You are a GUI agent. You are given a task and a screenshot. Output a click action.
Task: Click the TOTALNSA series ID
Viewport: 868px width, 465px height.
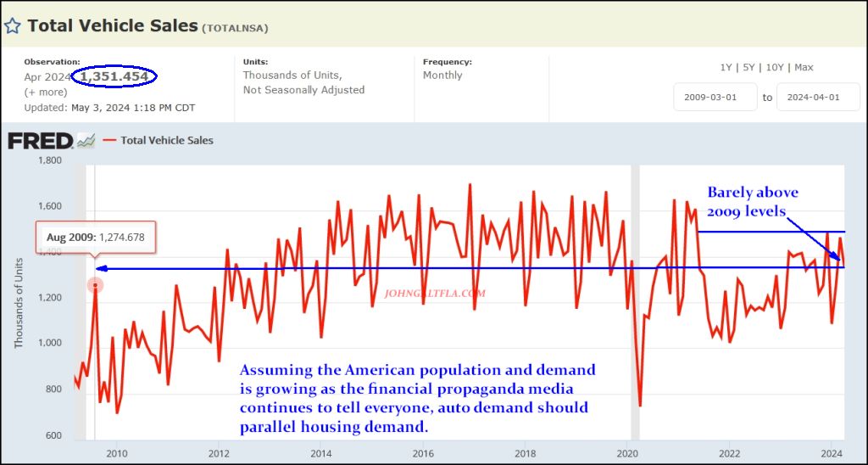tap(235, 28)
